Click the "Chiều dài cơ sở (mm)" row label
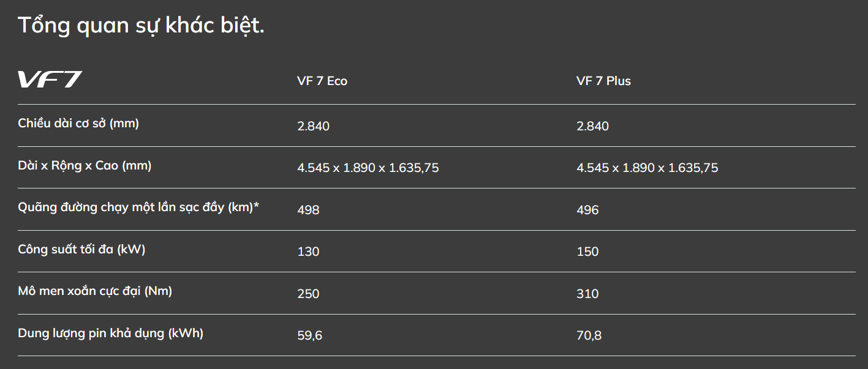 point(78,124)
